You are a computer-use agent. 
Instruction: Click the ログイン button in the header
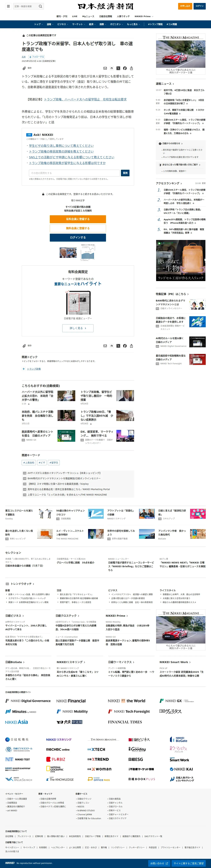pyautogui.click(x=199, y=6)
